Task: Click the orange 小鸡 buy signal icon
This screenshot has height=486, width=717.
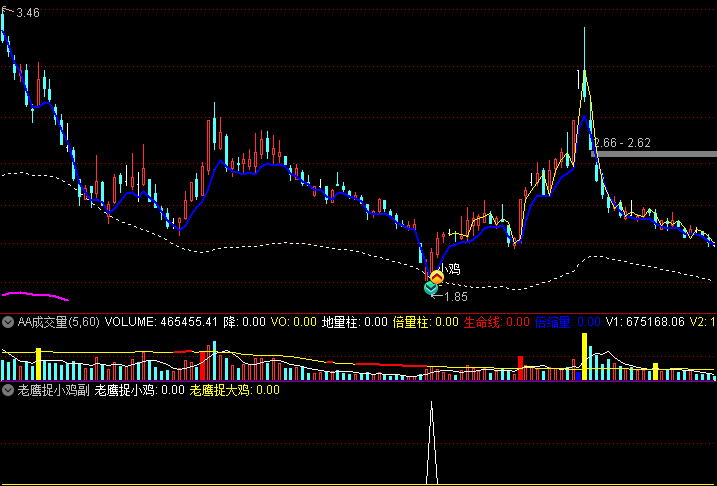Action: [x=437, y=277]
